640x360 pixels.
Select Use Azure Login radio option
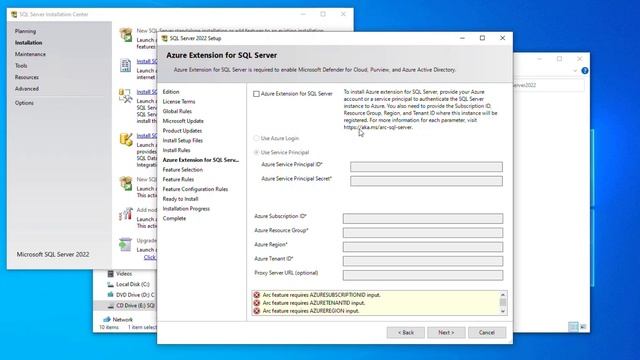pyautogui.click(x=256, y=138)
